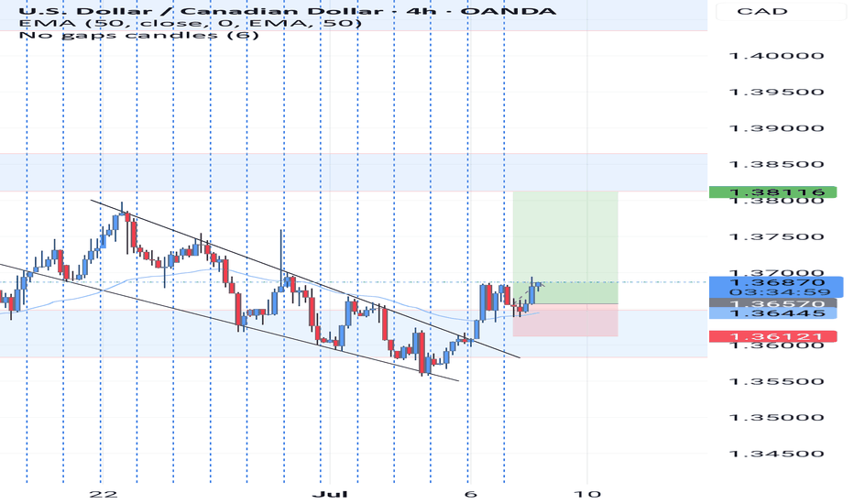Select the No gaps candles (6) legend
The width and height of the screenshot is (854, 504).
point(139,35)
